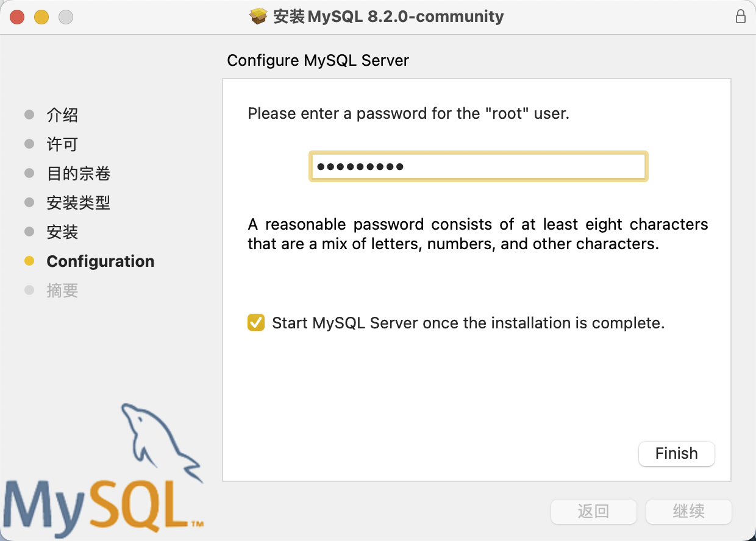Click the 返回 back button
The width and height of the screenshot is (756, 541).
594,512
